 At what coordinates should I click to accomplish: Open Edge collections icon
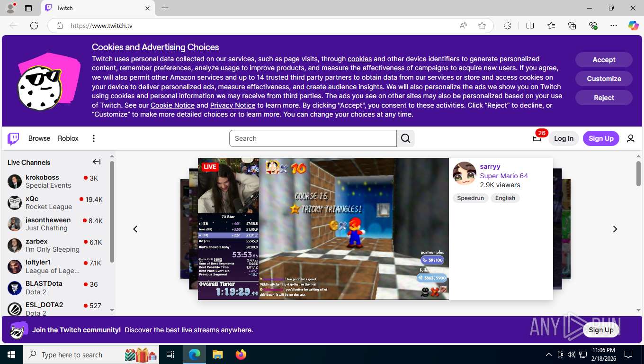572,26
